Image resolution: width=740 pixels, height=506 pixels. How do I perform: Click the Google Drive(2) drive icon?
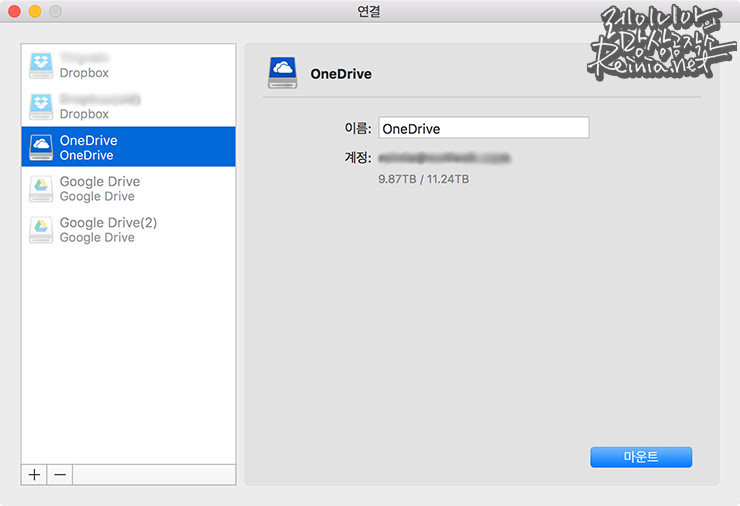(41, 229)
